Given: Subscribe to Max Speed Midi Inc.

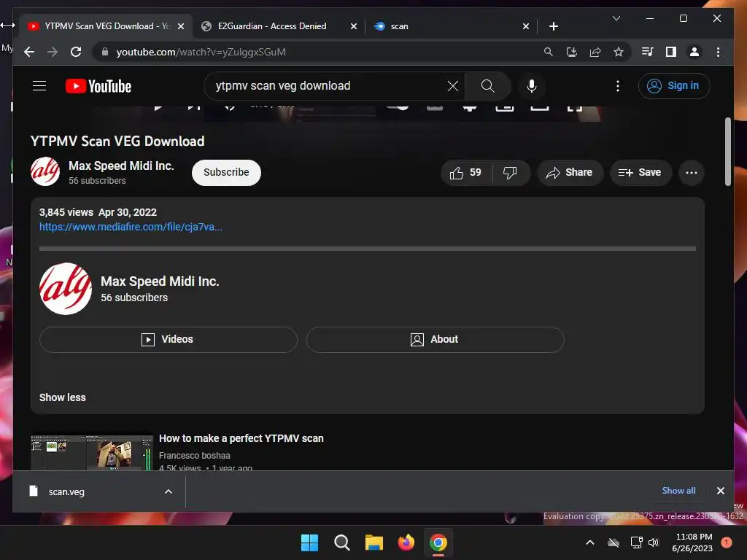Looking at the screenshot, I should coord(226,172).
